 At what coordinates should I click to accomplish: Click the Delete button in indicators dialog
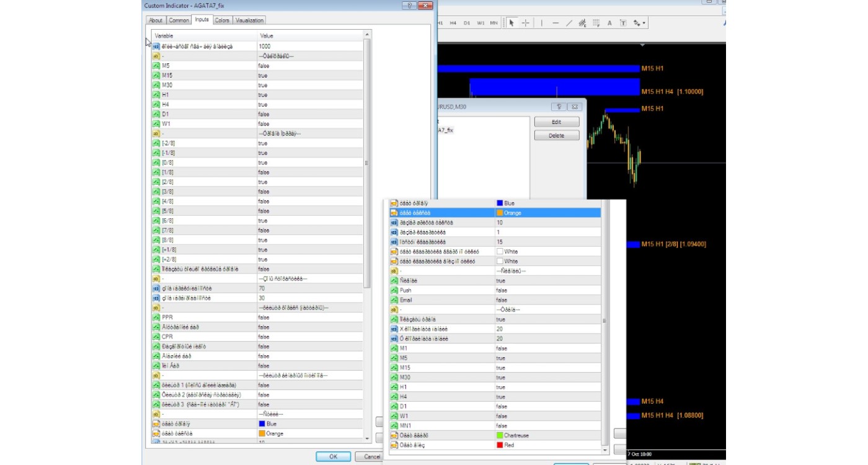pos(556,135)
